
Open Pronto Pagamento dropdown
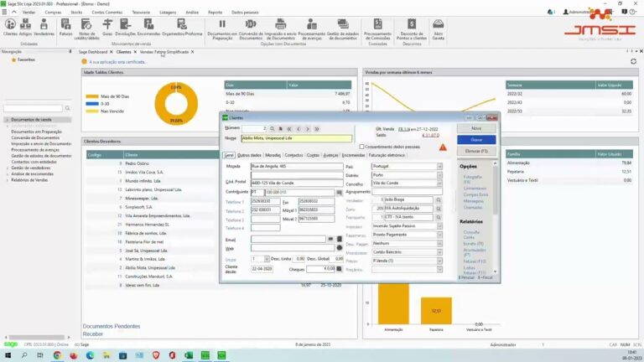click(439, 235)
